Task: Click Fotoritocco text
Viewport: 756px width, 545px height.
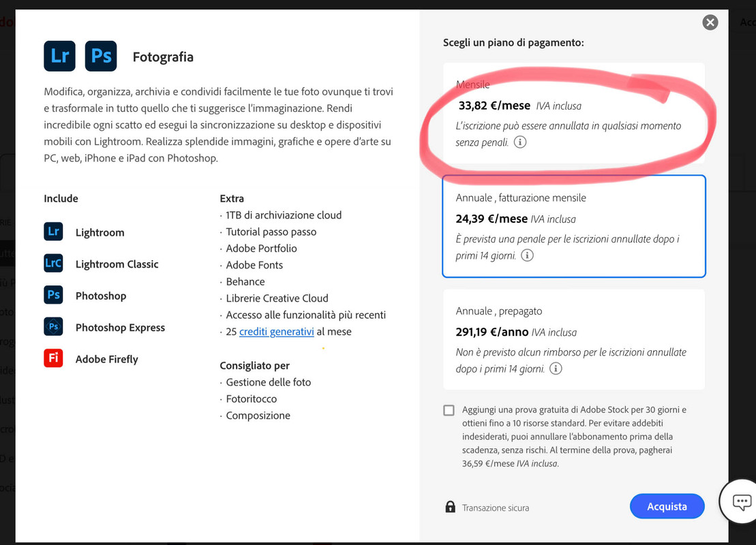Action: click(x=251, y=399)
